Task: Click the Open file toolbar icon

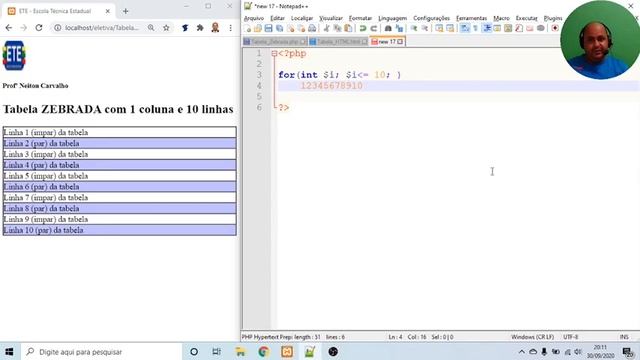Action: pyautogui.click(x=258, y=28)
